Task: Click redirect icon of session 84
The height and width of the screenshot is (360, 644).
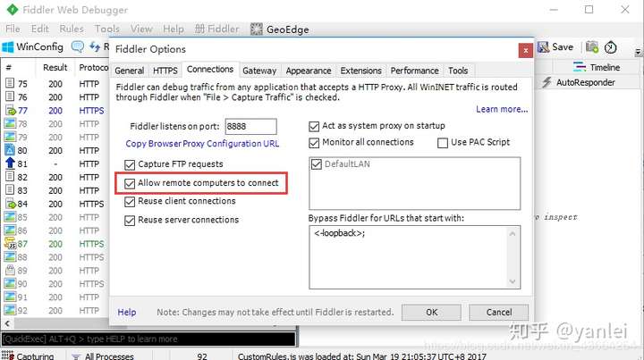Action: tap(10, 204)
